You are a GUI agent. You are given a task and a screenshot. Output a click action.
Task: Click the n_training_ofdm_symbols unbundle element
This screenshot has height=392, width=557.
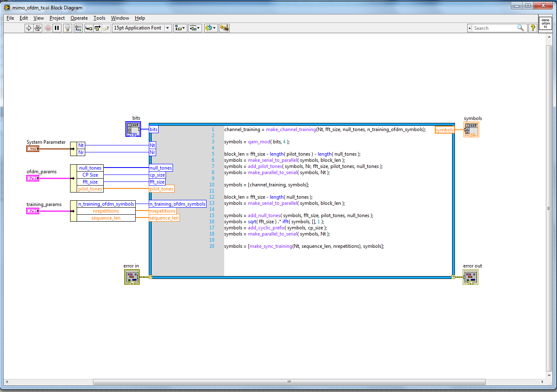point(106,204)
